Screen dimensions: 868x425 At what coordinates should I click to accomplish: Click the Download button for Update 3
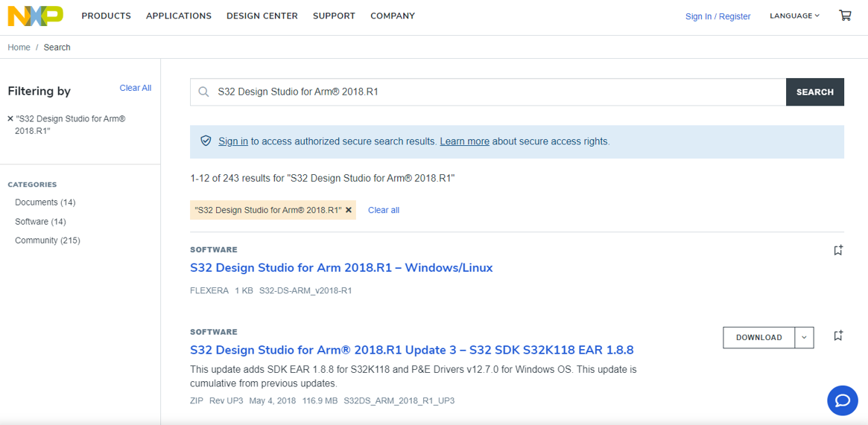759,337
